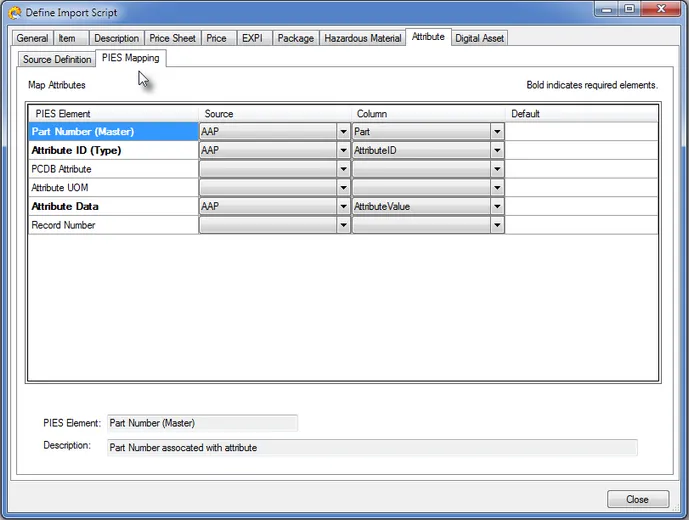Go to the Digital Asset tab
689x520 pixels.
point(479,38)
